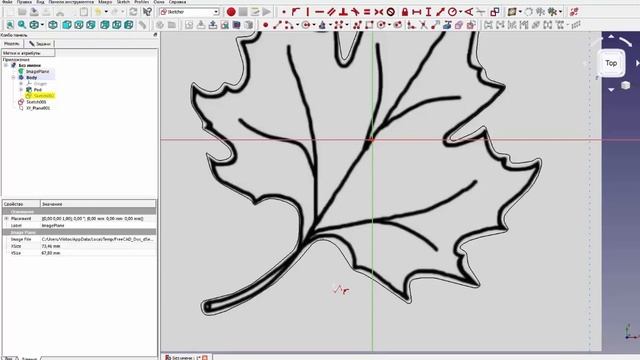Open the Sketcher workbench selector dropdown
The width and height of the screenshot is (640, 360).
190,12
